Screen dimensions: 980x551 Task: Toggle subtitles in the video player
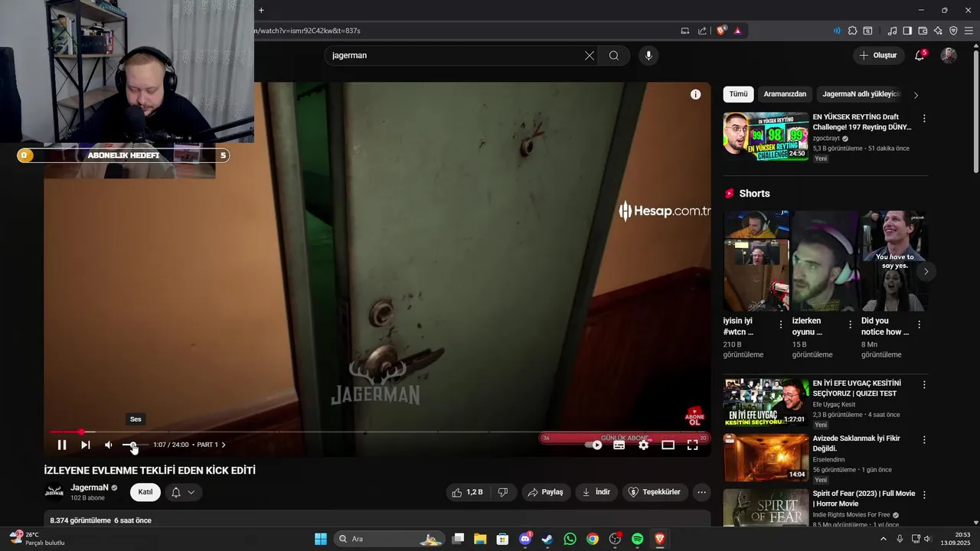click(619, 445)
